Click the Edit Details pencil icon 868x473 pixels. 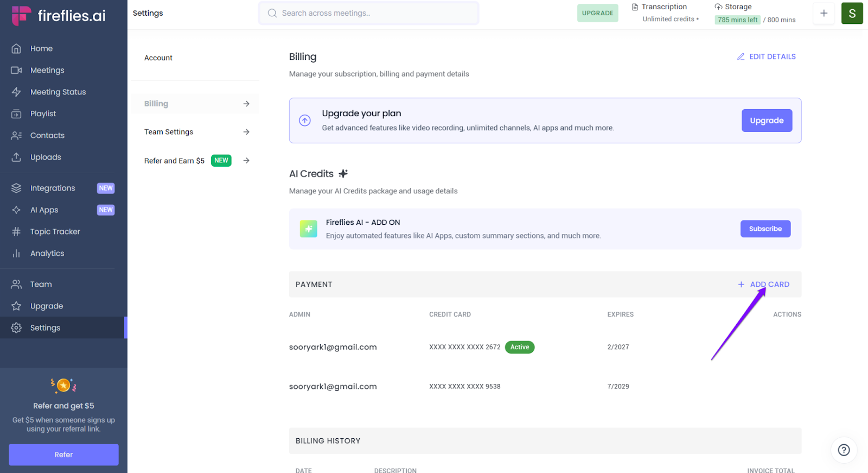click(741, 56)
